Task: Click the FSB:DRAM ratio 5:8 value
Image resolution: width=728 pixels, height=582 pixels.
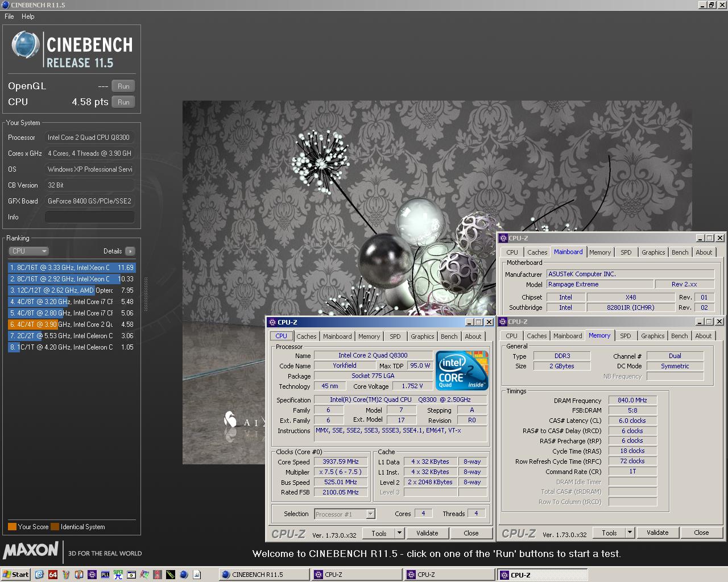Action: pos(632,410)
